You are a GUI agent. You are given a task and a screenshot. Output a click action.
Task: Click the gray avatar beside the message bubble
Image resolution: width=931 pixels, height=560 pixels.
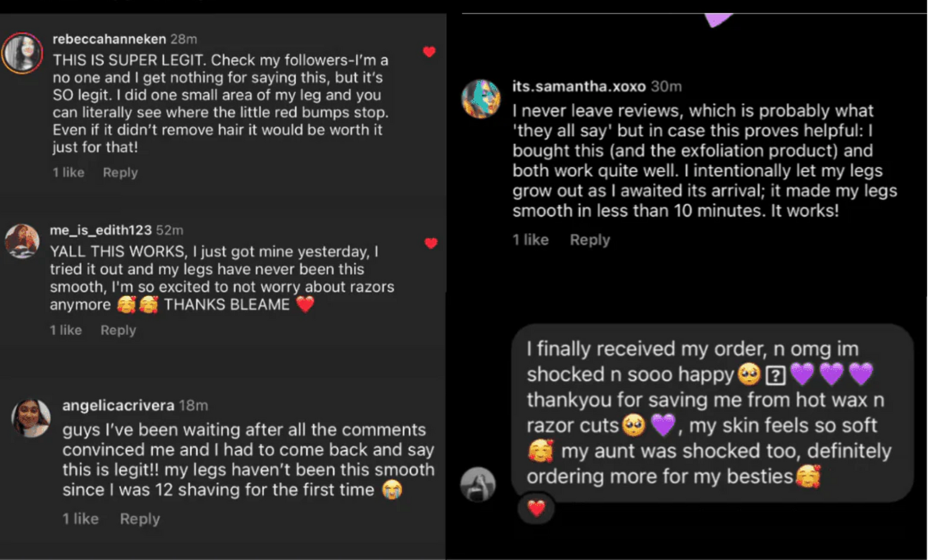click(x=478, y=484)
